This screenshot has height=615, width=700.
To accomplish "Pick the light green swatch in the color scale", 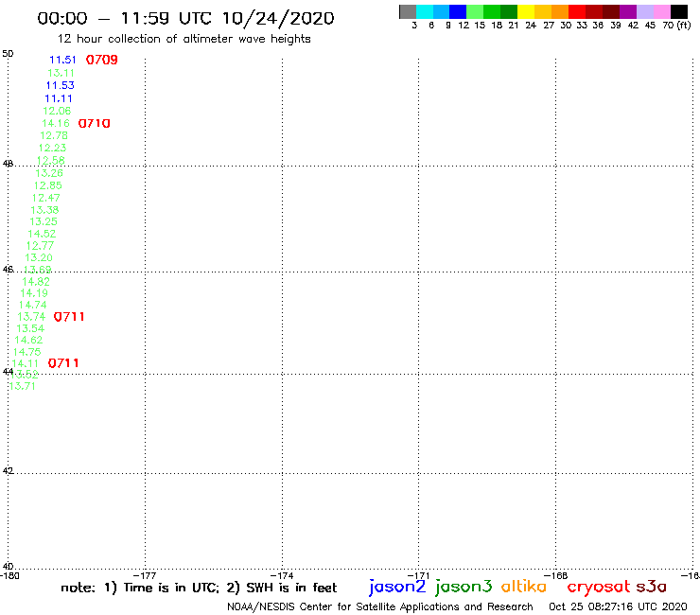I will click(x=475, y=11).
